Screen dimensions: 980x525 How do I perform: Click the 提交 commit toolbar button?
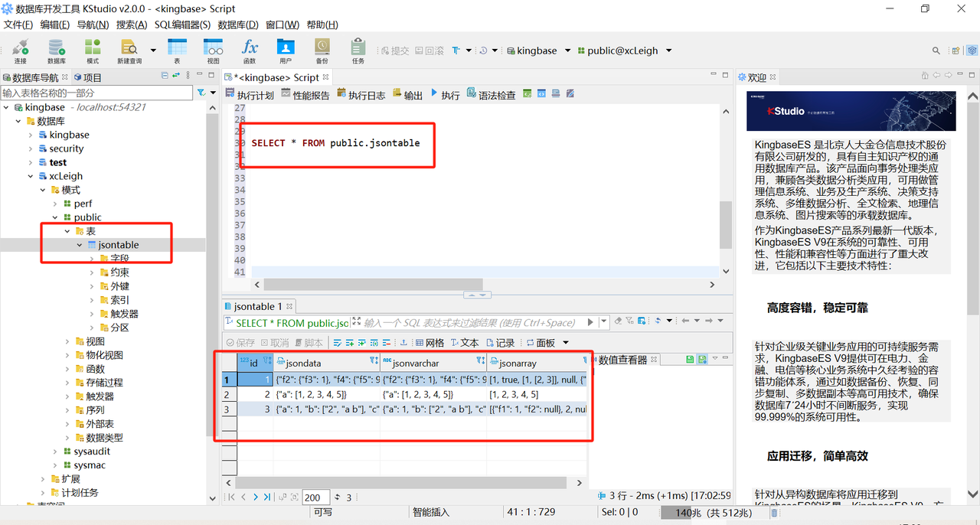[395, 51]
